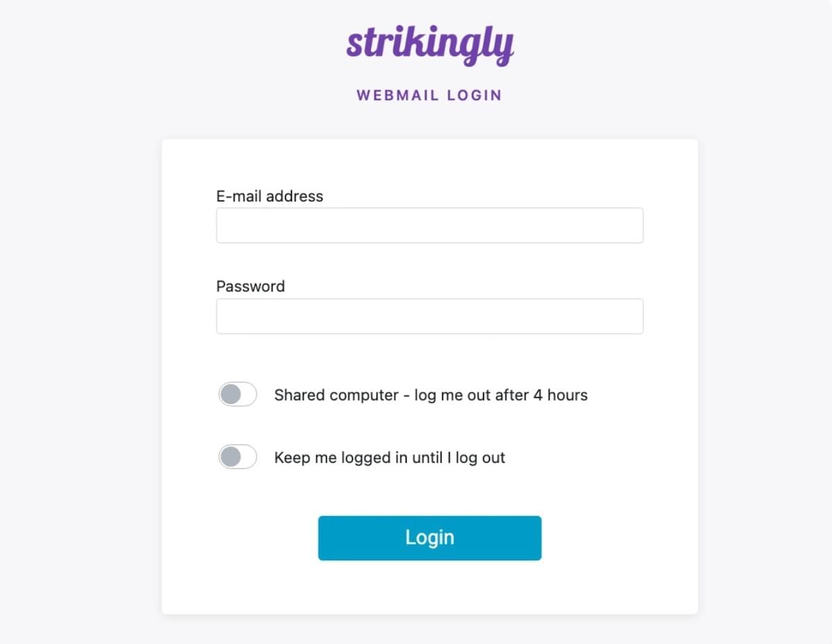Click the shared computer switch knob
Viewport: 832px width, 644px height.
coord(230,394)
